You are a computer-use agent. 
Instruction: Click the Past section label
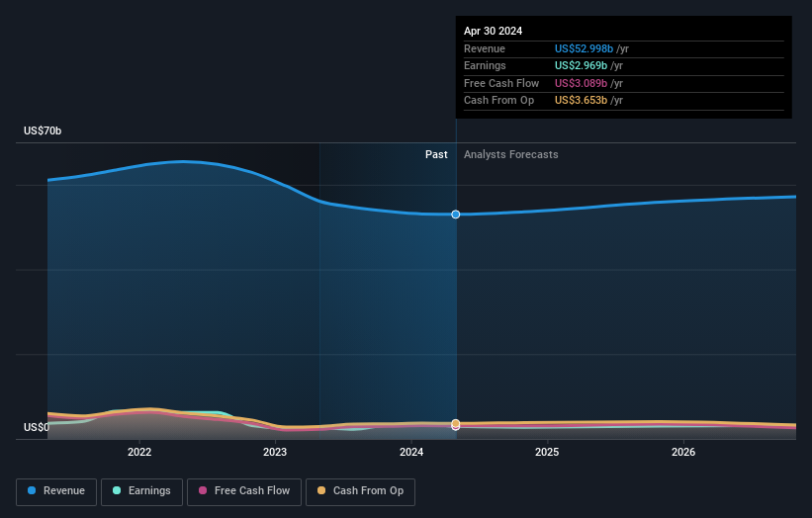[x=436, y=154]
